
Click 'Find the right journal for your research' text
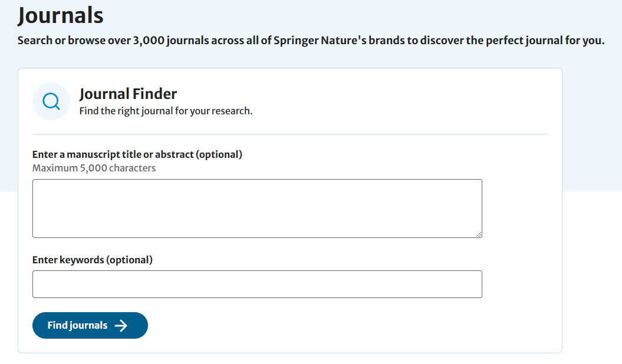pos(166,111)
